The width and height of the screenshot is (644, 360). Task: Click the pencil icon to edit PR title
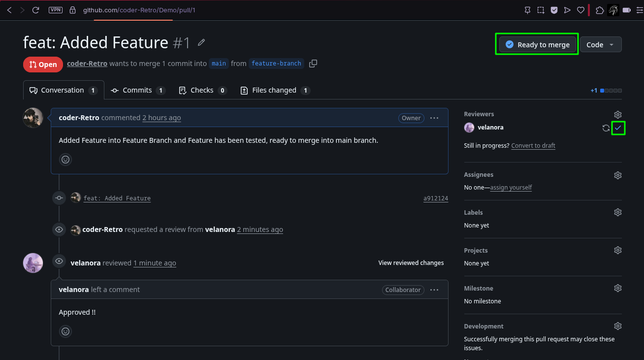pos(201,43)
